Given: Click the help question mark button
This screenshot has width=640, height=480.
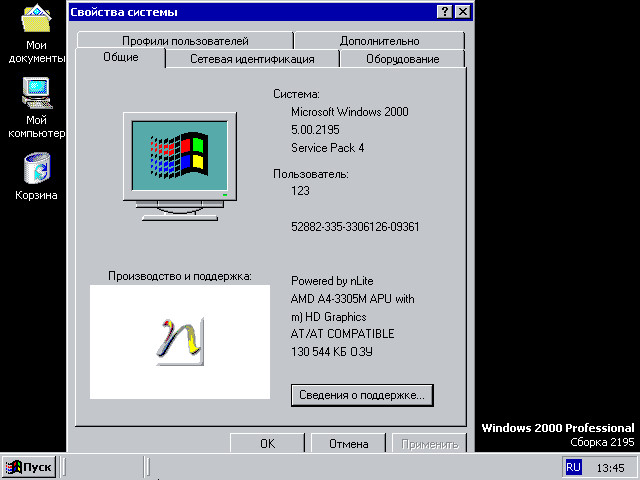Looking at the screenshot, I should (444, 11).
